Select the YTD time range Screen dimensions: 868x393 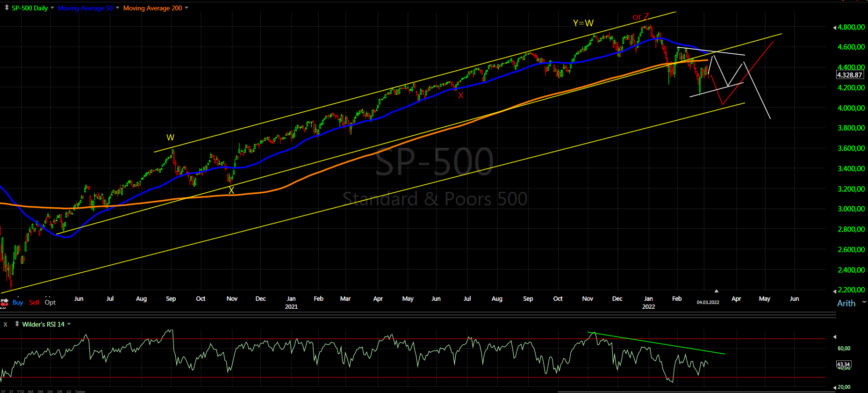click(21, 391)
